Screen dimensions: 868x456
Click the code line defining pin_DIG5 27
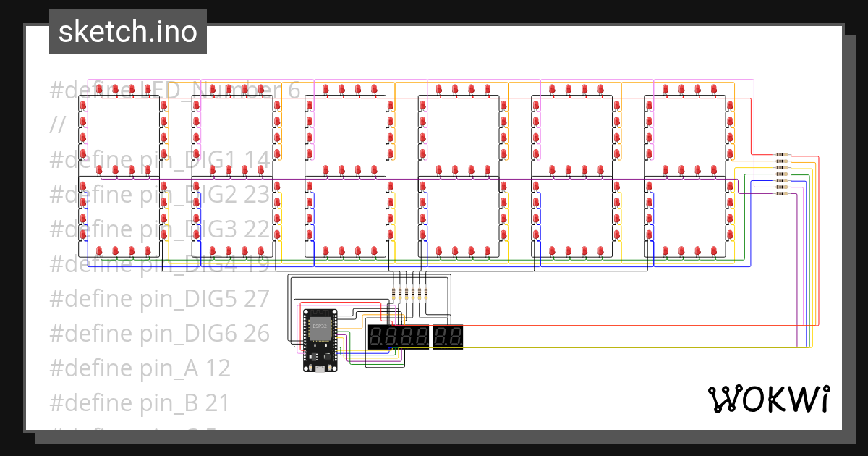pyautogui.click(x=159, y=298)
